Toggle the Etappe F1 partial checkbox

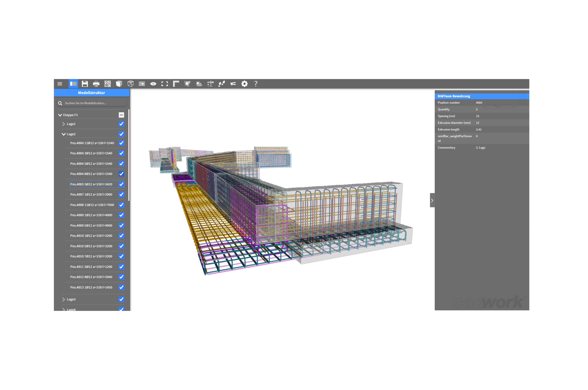tap(121, 115)
